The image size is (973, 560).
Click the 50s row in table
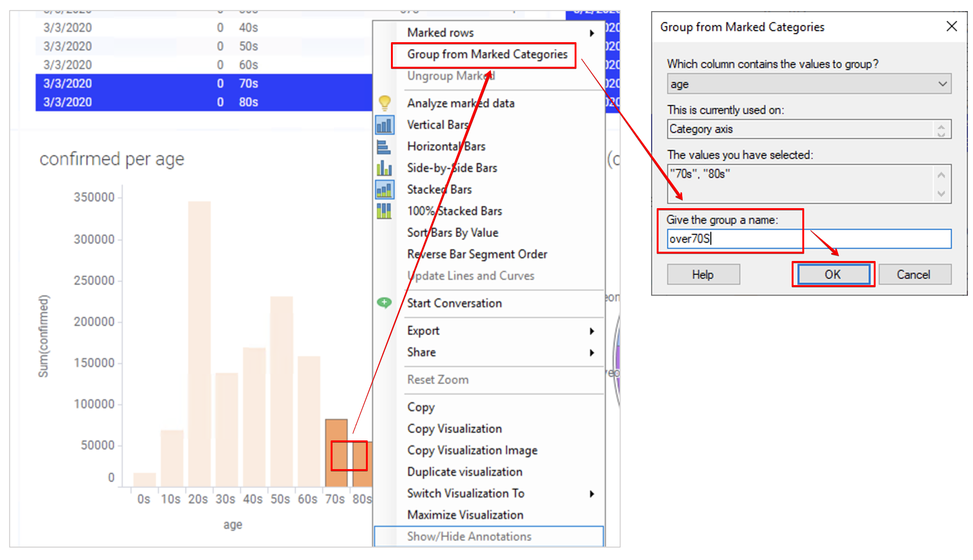(x=204, y=46)
